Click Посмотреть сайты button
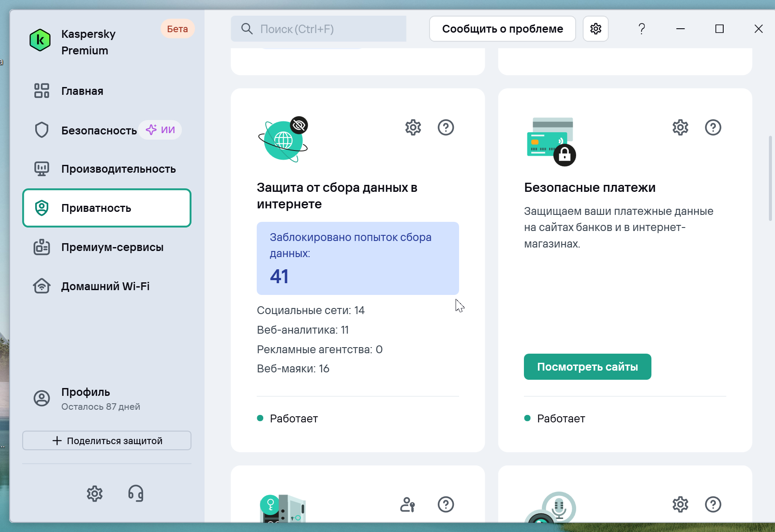Image resolution: width=775 pixels, height=532 pixels. coord(587,367)
